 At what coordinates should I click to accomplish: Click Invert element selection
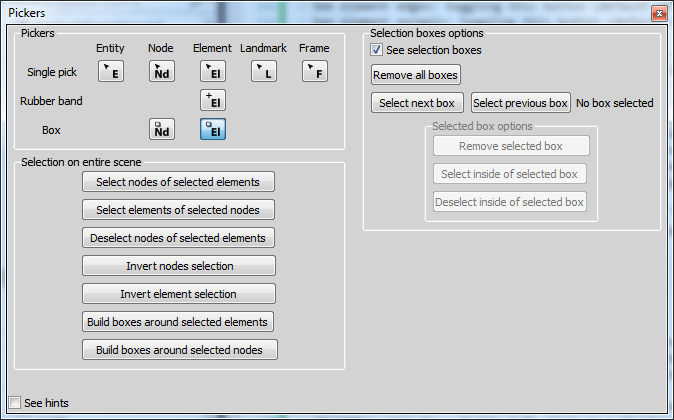(179, 294)
